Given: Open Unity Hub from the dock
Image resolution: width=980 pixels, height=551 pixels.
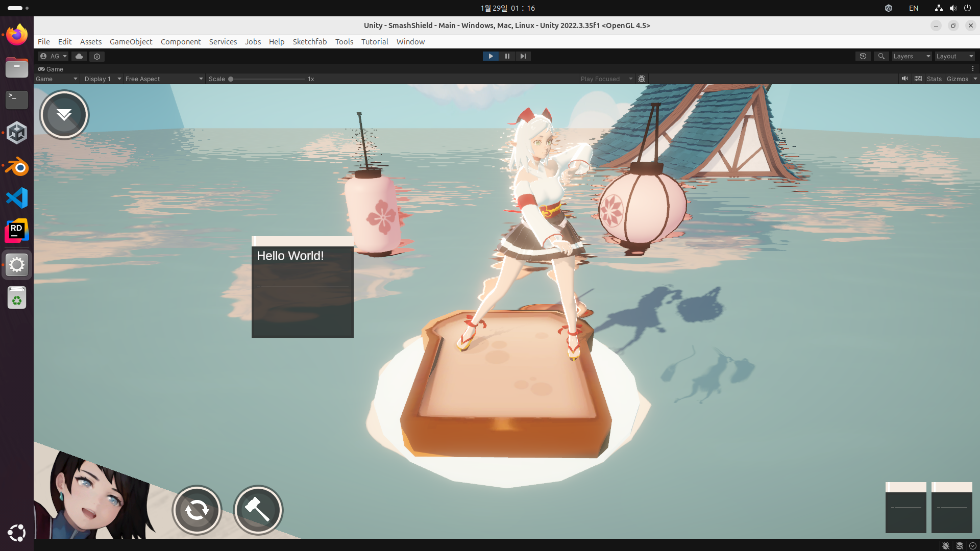Looking at the screenshot, I should (17, 133).
